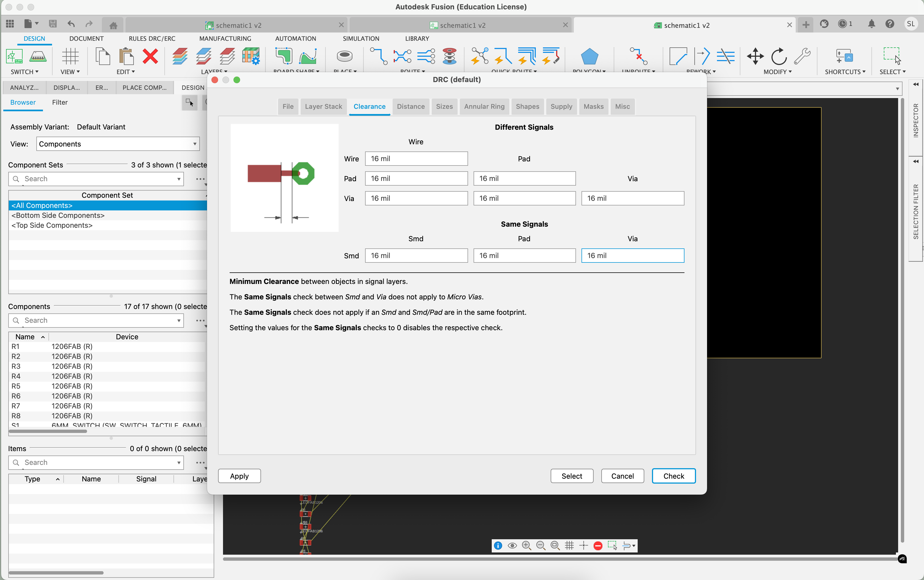The image size is (924, 580).
Task: Click the Check button in DRC dialog
Action: [674, 476]
